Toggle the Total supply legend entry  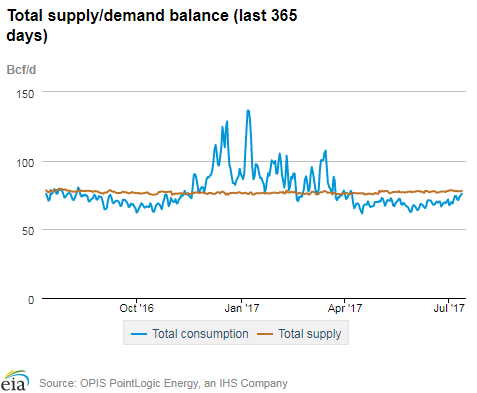[x=299, y=334]
